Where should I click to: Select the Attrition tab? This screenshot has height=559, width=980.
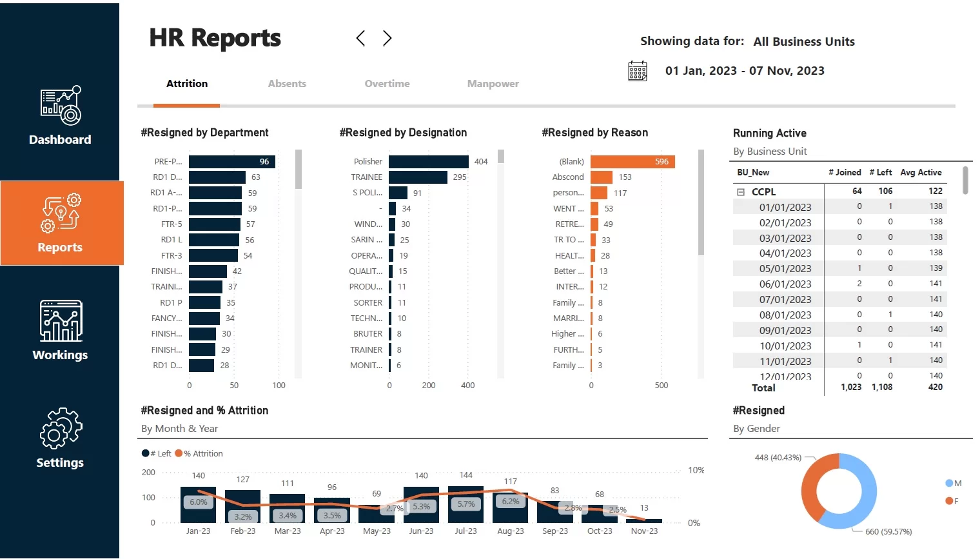pyautogui.click(x=187, y=84)
